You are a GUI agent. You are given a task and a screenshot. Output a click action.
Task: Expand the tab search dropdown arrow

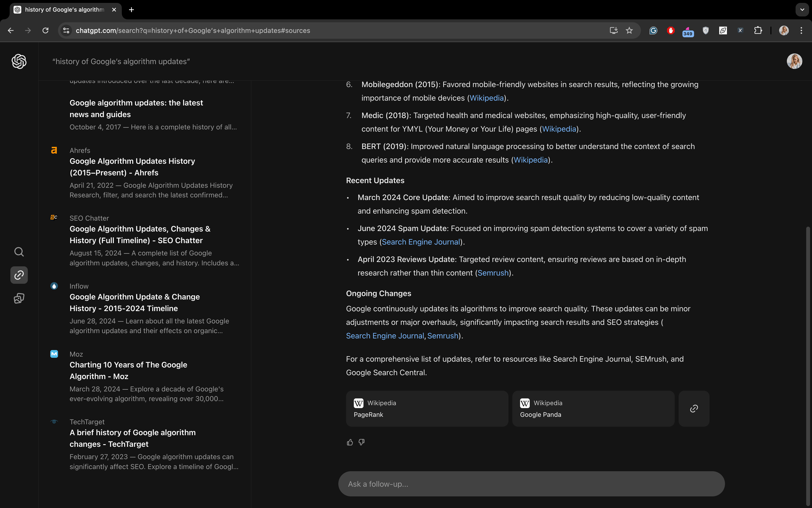click(802, 10)
